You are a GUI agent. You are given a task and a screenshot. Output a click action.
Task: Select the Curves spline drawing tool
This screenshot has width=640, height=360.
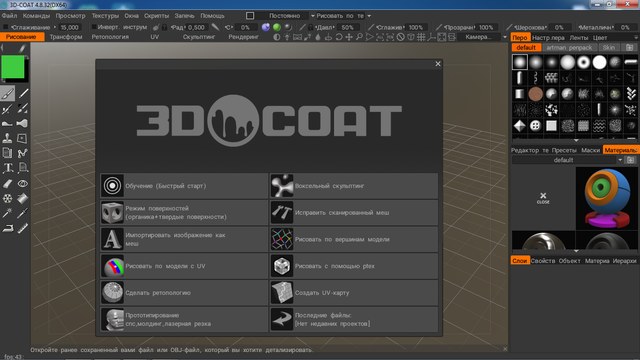22,153
